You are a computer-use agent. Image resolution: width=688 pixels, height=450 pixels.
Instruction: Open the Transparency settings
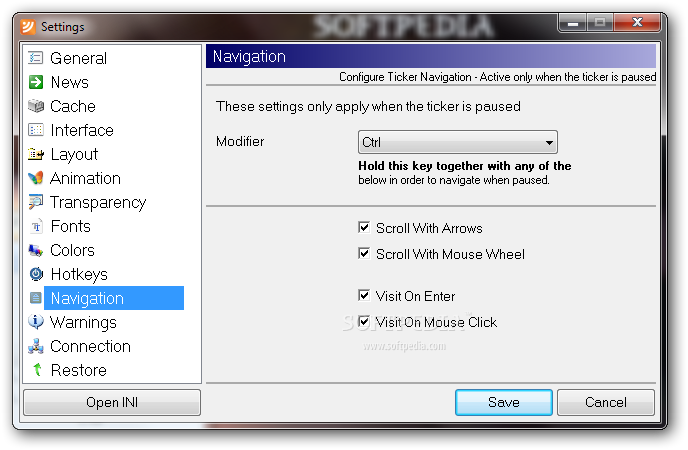tap(98, 202)
